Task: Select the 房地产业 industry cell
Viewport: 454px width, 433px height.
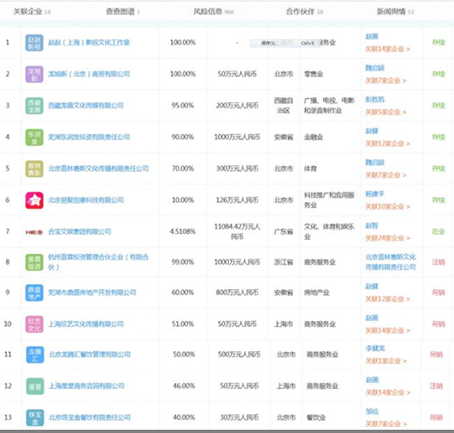Action: point(316,292)
